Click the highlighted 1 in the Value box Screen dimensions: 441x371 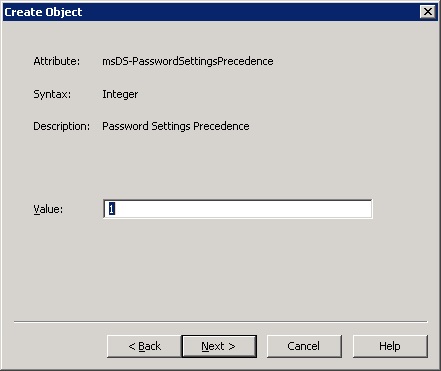tap(112, 209)
